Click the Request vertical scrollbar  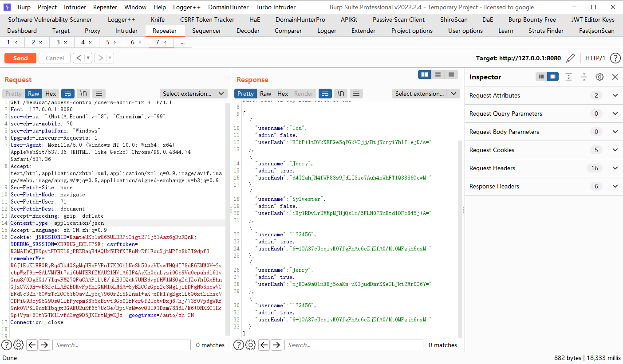[228, 219]
